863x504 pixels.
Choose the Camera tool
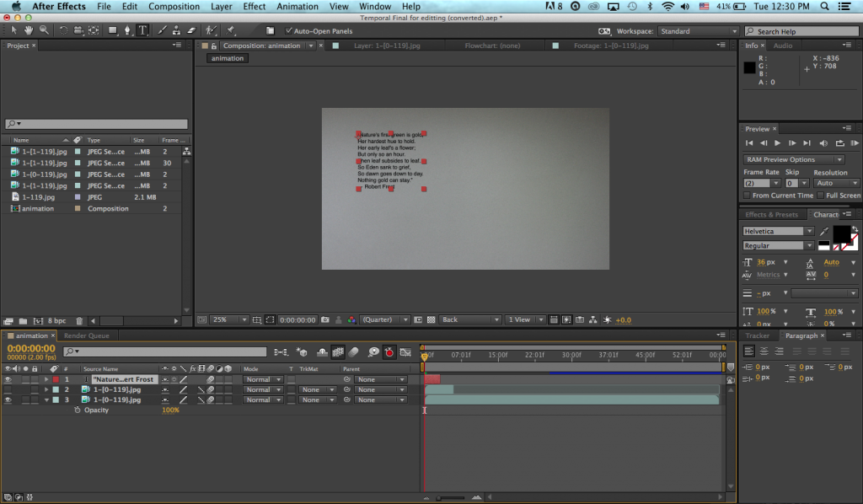76,30
